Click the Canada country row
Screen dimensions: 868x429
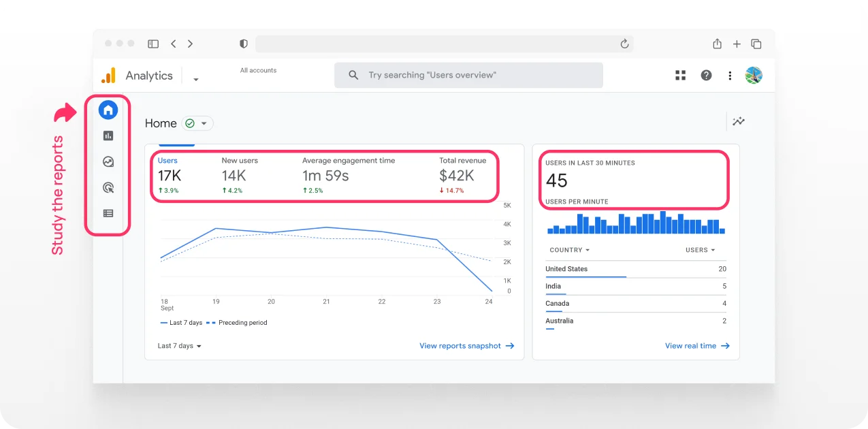coord(636,304)
